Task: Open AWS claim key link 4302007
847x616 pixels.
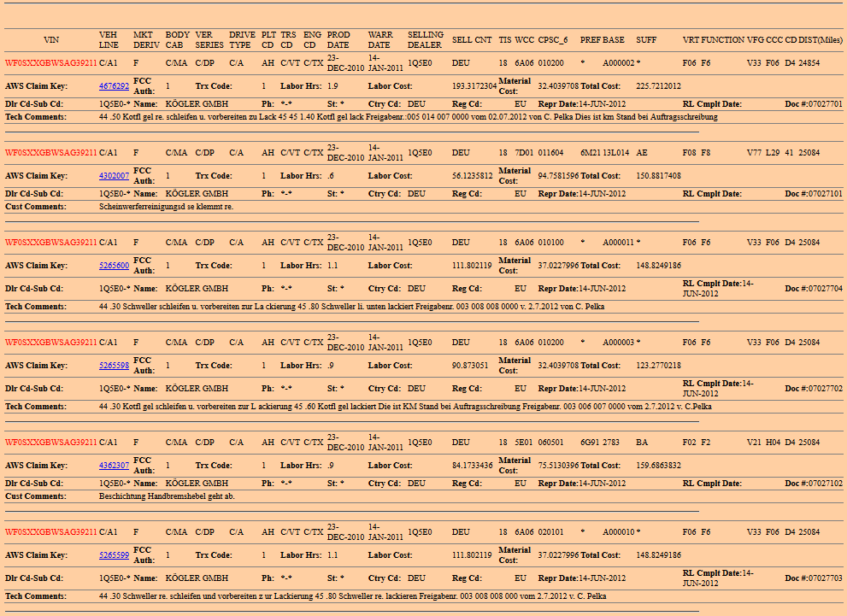Action: click(x=114, y=176)
